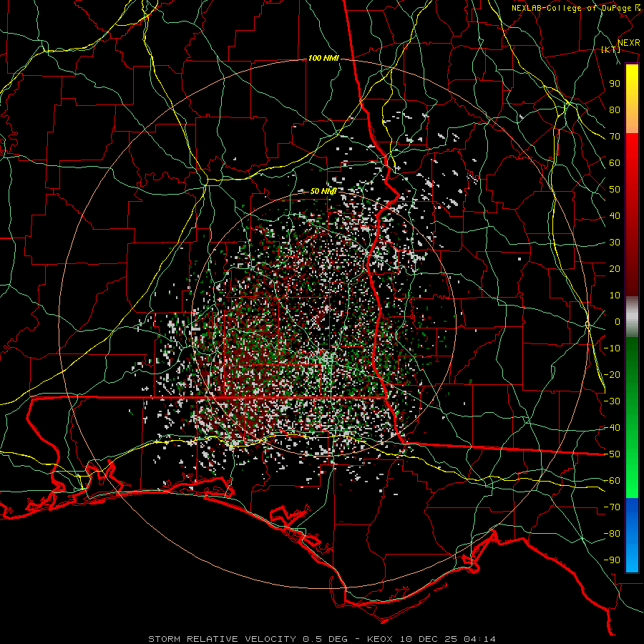This screenshot has height=644, width=644.
Task: Select the 30 value on velocity scale
Action: point(615,243)
